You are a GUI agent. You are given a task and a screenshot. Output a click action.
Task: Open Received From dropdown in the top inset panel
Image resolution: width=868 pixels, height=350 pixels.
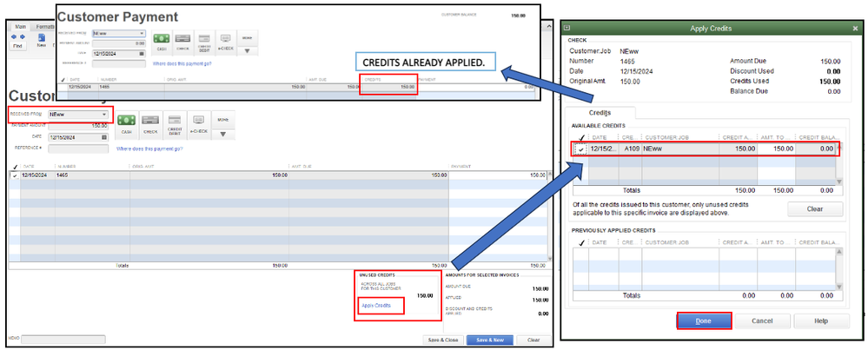[142, 33]
